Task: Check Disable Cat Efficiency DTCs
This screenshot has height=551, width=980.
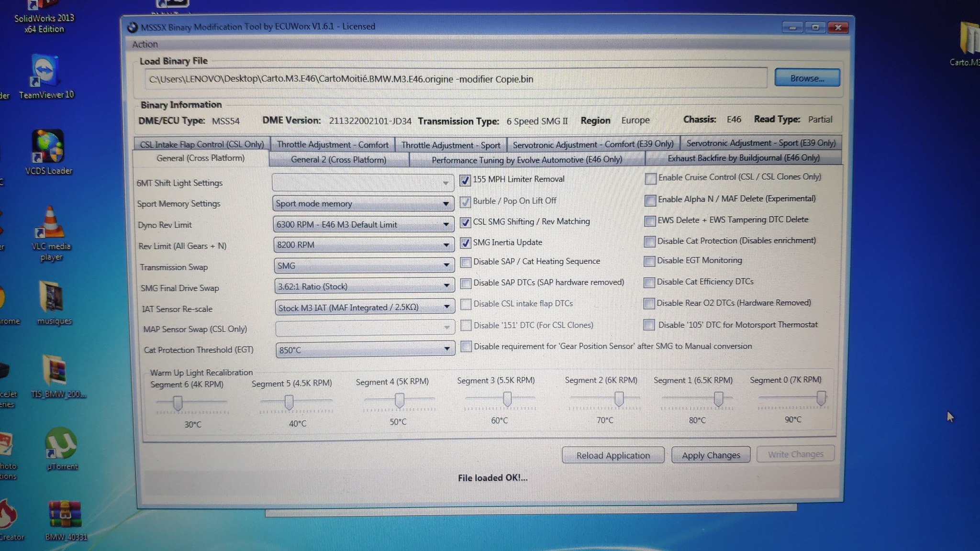Action: [x=649, y=282]
